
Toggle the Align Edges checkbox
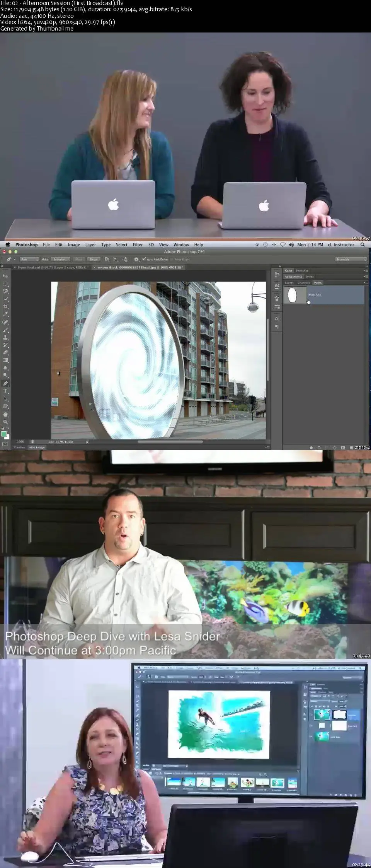coord(172,260)
